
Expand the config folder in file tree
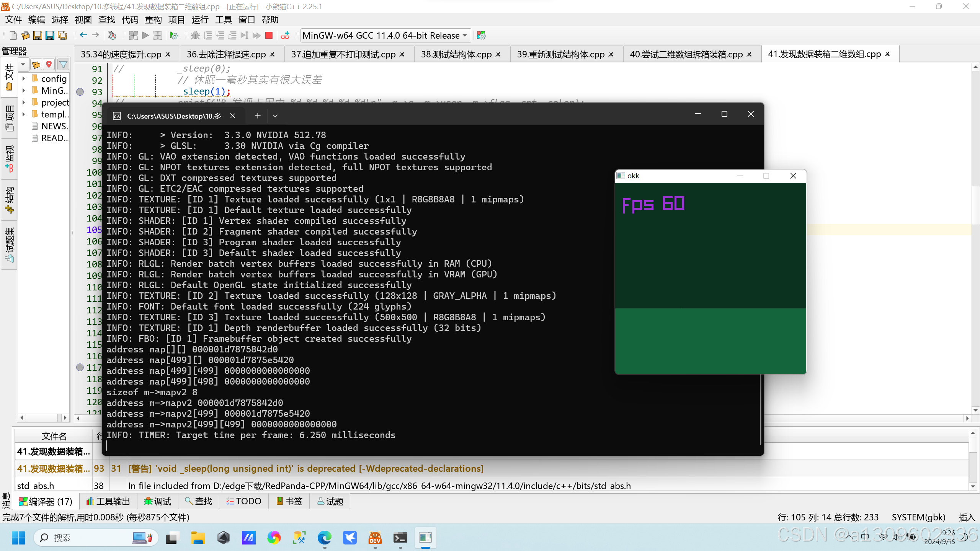pyautogui.click(x=24, y=79)
